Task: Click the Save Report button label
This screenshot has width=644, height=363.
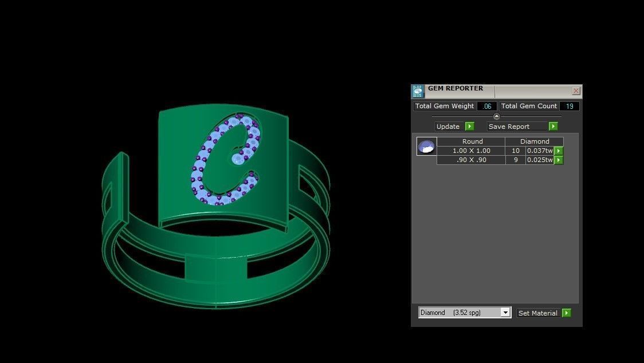Action: coord(517,127)
